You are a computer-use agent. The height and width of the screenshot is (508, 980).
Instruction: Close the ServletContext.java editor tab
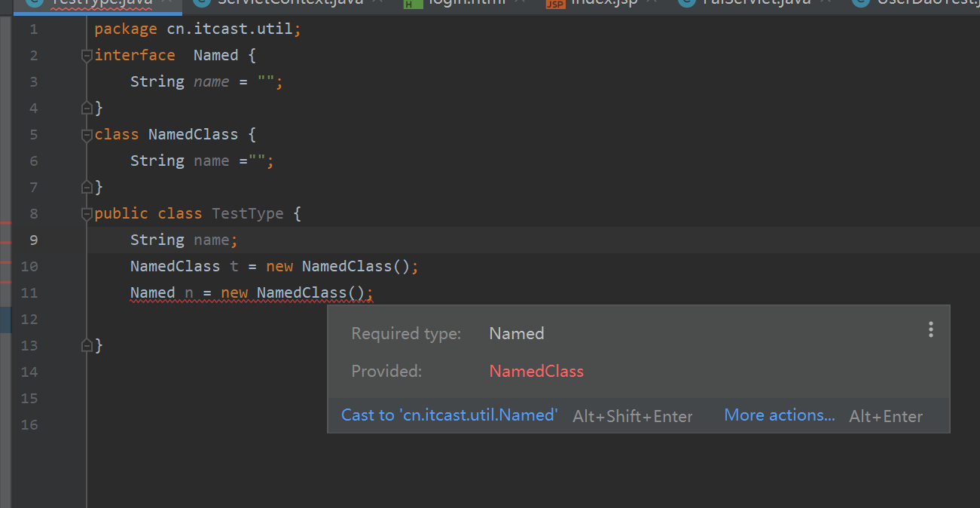[377, 2]
